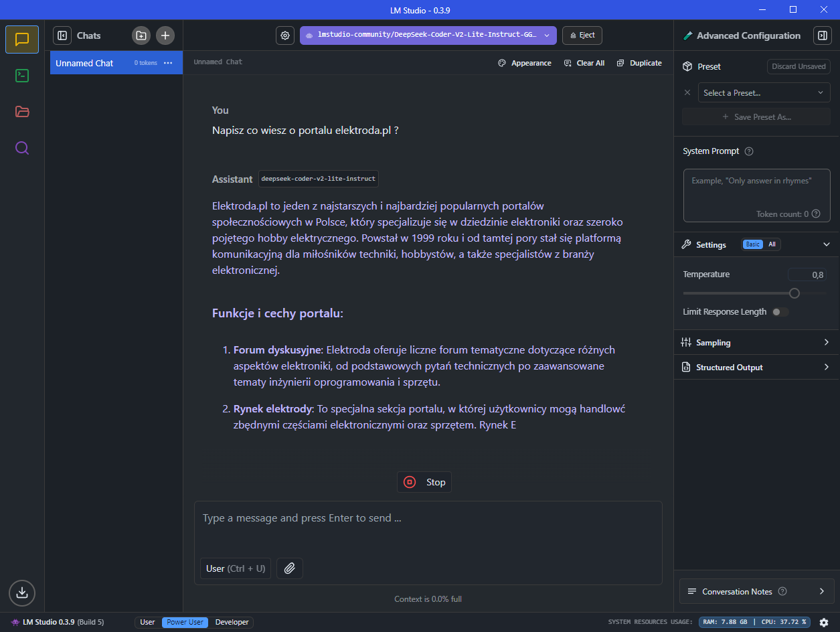The image size is (840, 632).
Task: Click the Temperature value field 0,8
Action: pyautogui.click(x=807, y=274)
